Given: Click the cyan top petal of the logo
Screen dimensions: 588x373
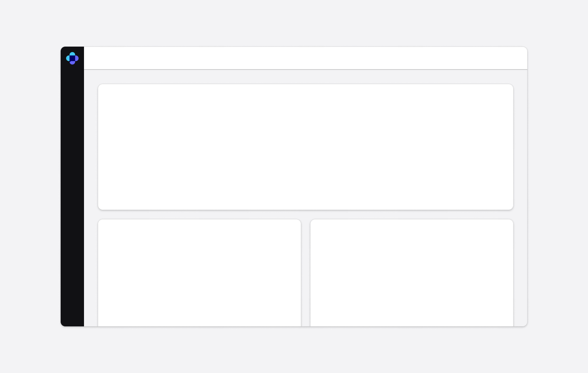Looking at the screenshot, I should (72, 54).
